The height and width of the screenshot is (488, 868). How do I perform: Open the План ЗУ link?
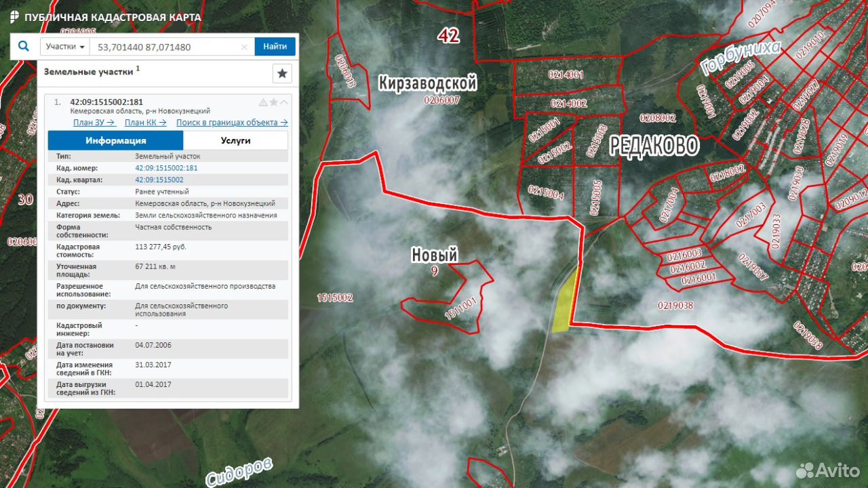pyautogui.click(x=94, y=123)
